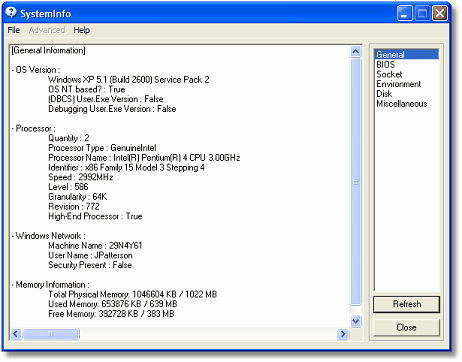The image size is (462, 362).
Task: Click the '- Processor :' section header
Action: coord(34,128)
